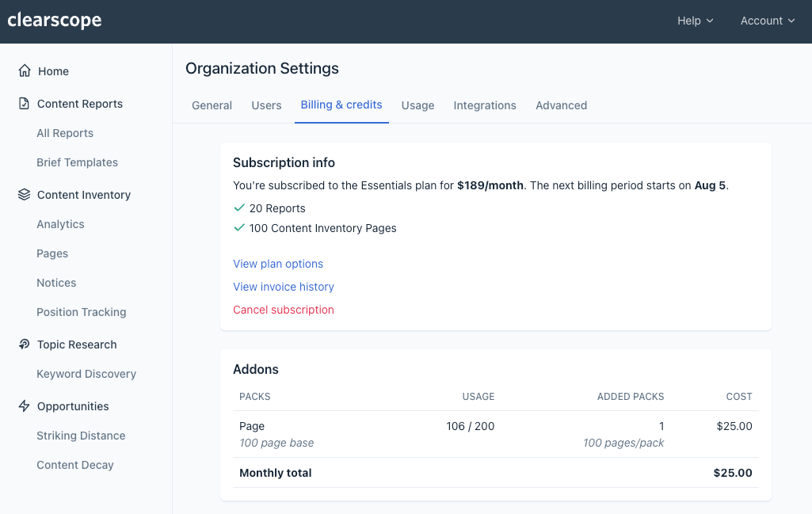
Task: Click the Content Reports document icon
Action: (x=25, y=104)
